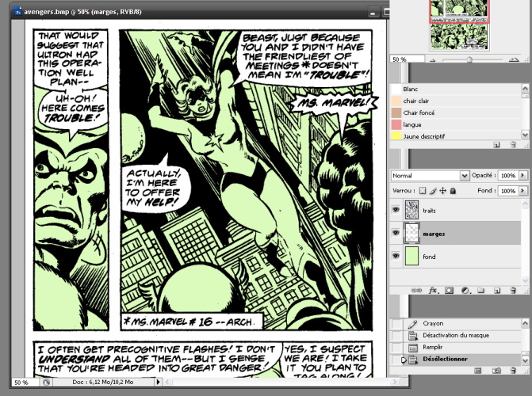Lock position move icon
Image resolution: width=532 pixels, height=396 pixels.
pos(442,191)
